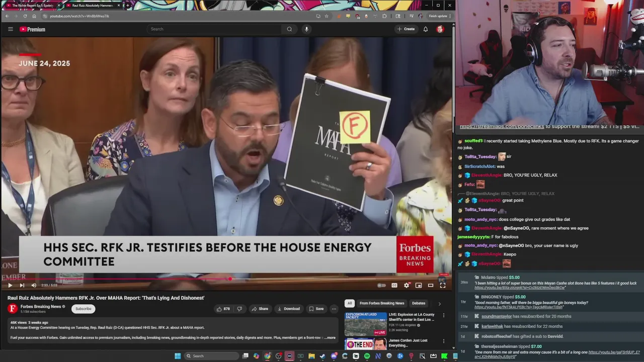
Task: Seek on the red video progress bar
Action: tap(226, 278)
